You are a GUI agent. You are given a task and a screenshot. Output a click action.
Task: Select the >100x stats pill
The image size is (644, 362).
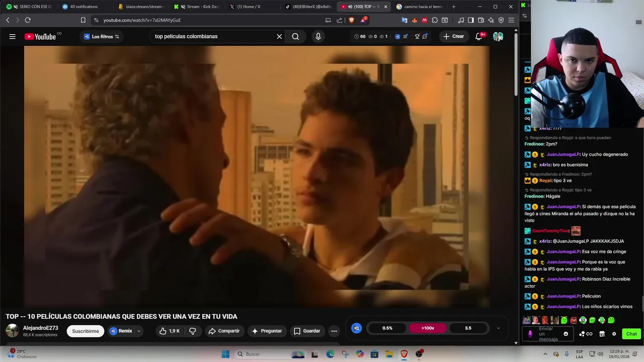(x=428, y=328)
